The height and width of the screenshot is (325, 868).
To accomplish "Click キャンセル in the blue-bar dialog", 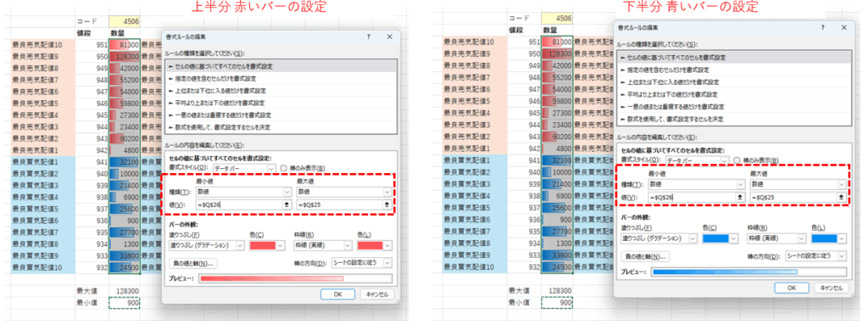I will pos(831,288).
